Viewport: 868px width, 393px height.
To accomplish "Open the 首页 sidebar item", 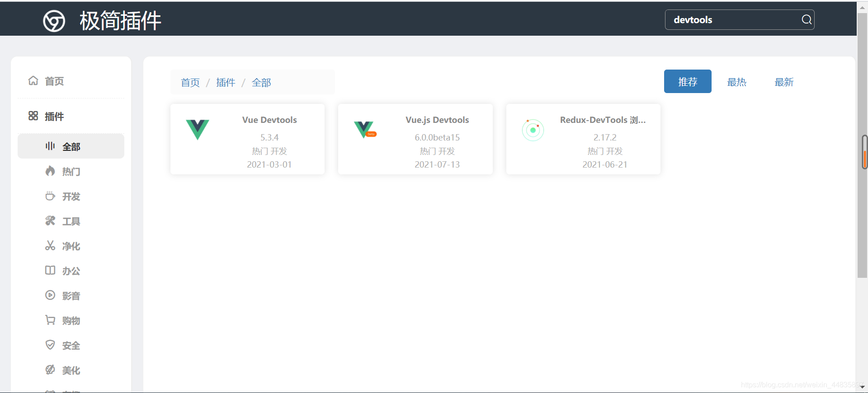I will click(x=71, y=81).
